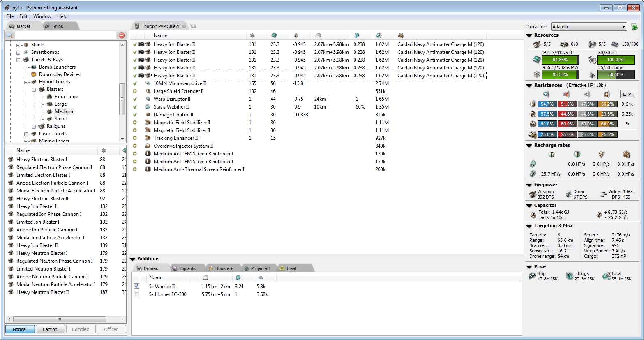
Task: Toggle the 5x Warrior II drone checkbox
Action: 137,286
